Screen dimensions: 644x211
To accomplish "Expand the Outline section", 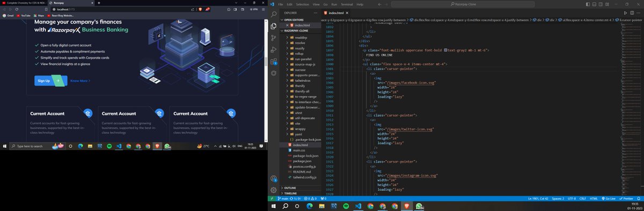I will coord(301,188).
